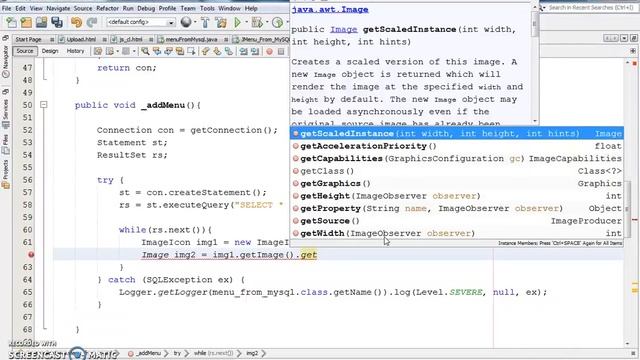This screenshot has height=360, width=640.
Task: Select getWidth(ImageObserver observer) completion item
Action: [x=457, y=233]
